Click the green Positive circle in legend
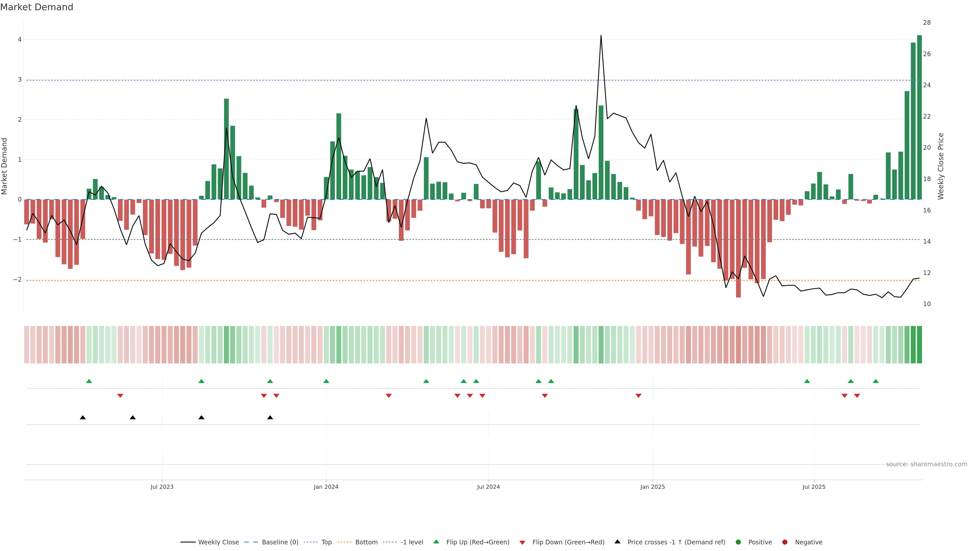Image resolution: width=980 pixels, height=551 pixels. point(738,542)
